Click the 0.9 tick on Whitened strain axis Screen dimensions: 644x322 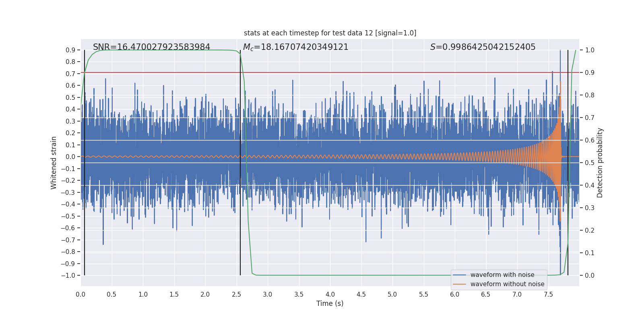(70, 50)
